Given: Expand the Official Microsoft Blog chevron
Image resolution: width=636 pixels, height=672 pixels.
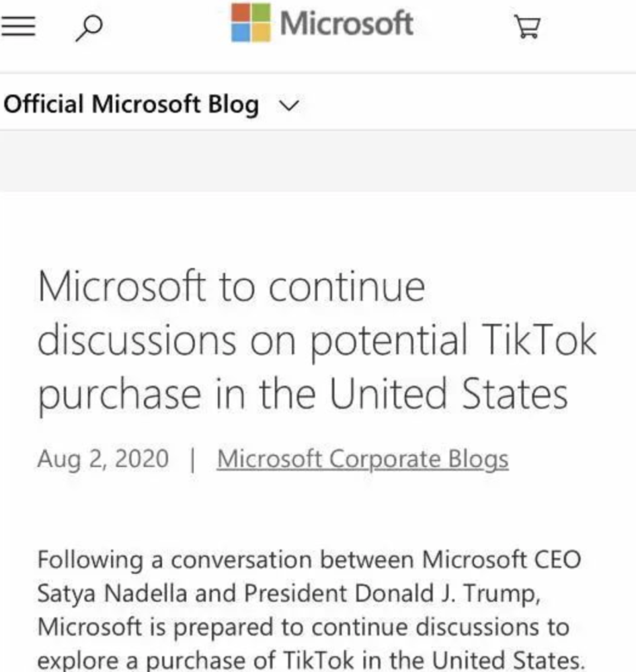Looking at the screenshot, I should [x=289, y=105].
